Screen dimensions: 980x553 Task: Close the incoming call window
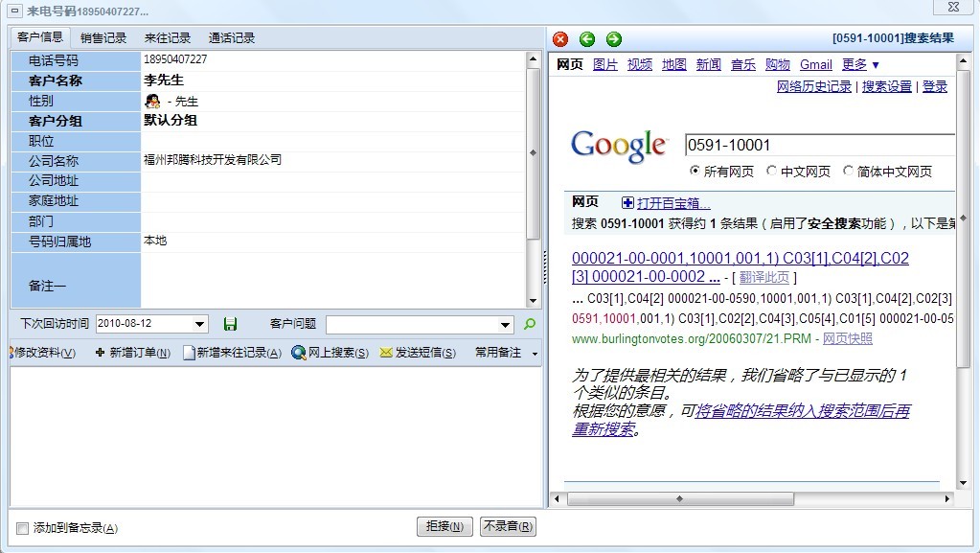point(954,7)
